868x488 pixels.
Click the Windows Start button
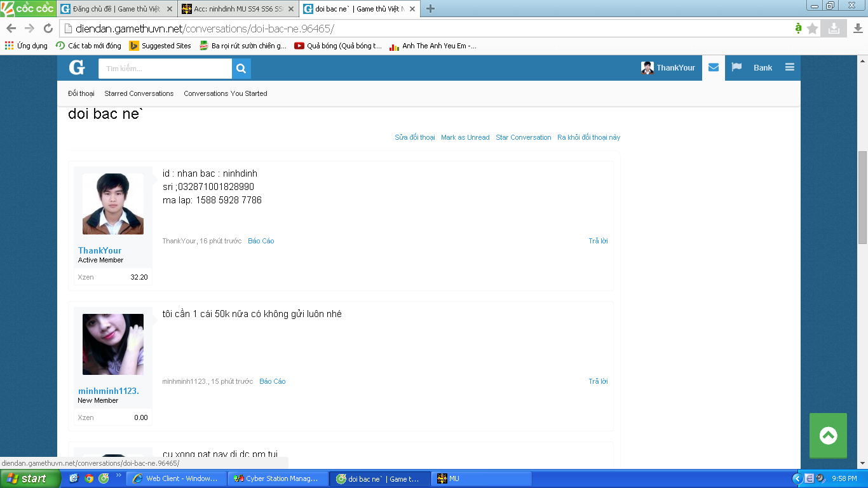pyautogui.click(x=31, y=478)
